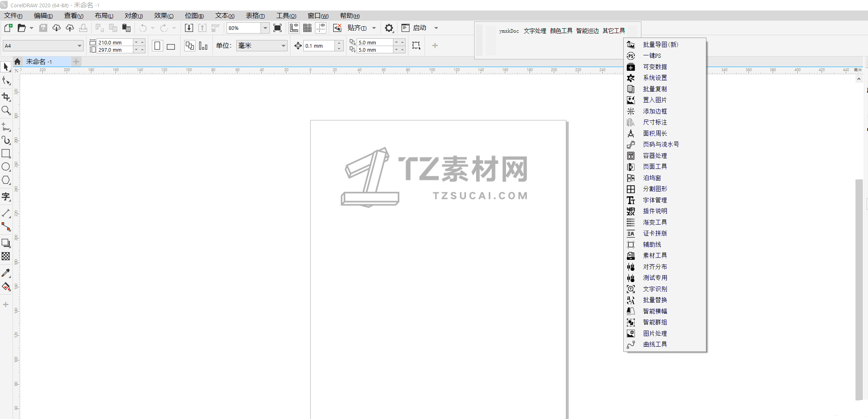Click the 颜色工具 plugin button

coord(561,31)
